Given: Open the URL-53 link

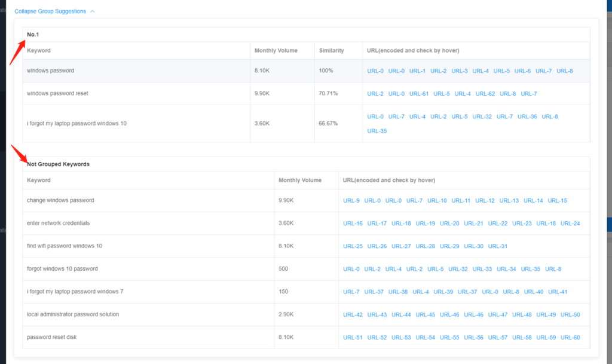Looking at the screenshot, I should click(x=401, y=338).
